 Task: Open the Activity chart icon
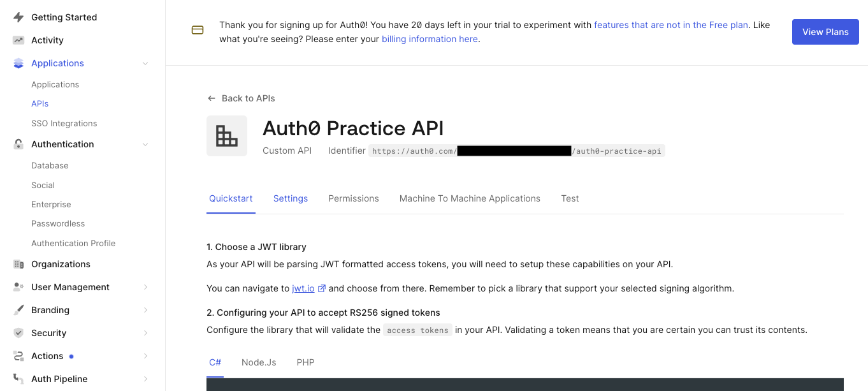(x=18, y=40)
